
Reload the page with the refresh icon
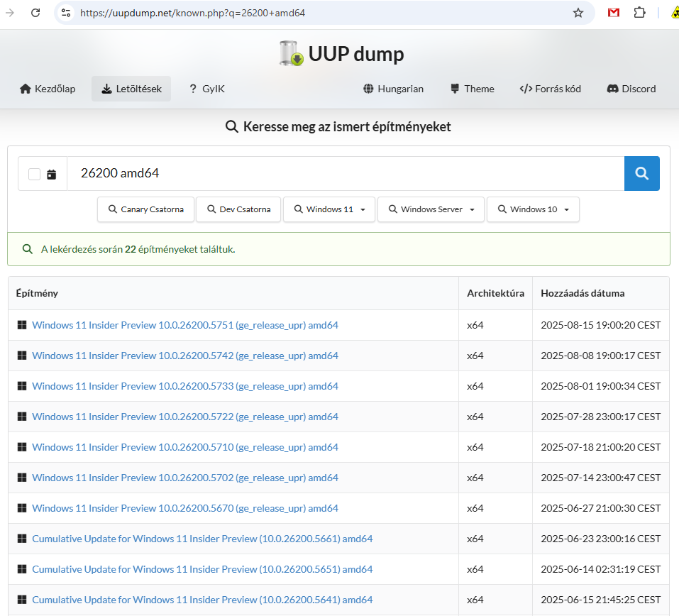pos(35,13)
